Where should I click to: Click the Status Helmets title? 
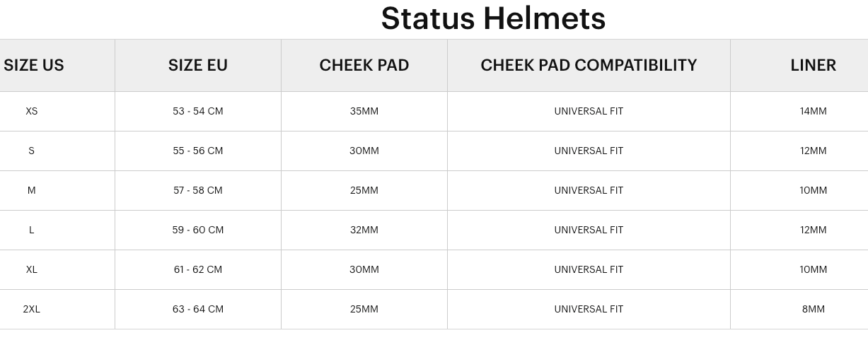tap(493, 18)
